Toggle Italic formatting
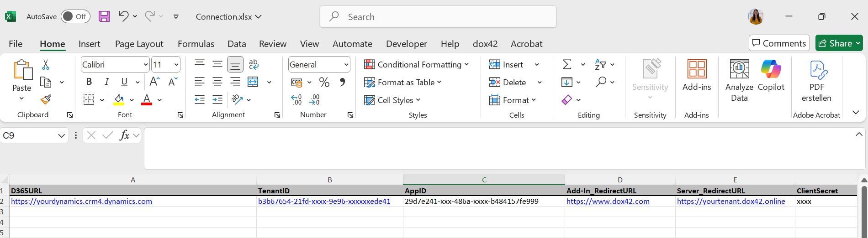The height and width of the screenshot is (238, 868). [107, 82]
